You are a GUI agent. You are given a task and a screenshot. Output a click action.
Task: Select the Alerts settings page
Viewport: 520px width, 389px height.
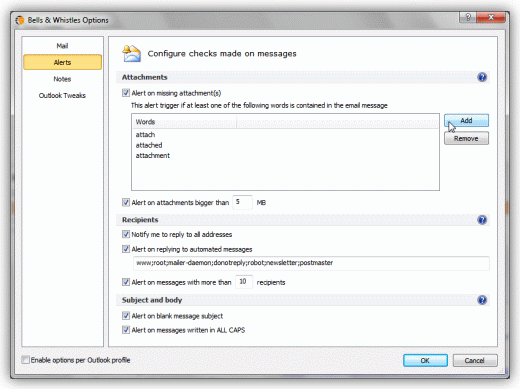coord(62,62)
